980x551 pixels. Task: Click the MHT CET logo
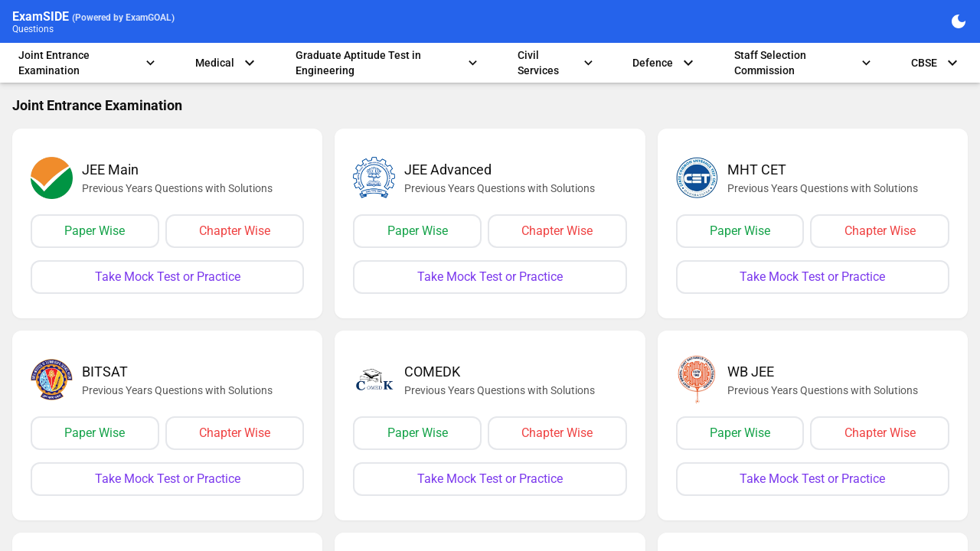click(x=697, y=178)
